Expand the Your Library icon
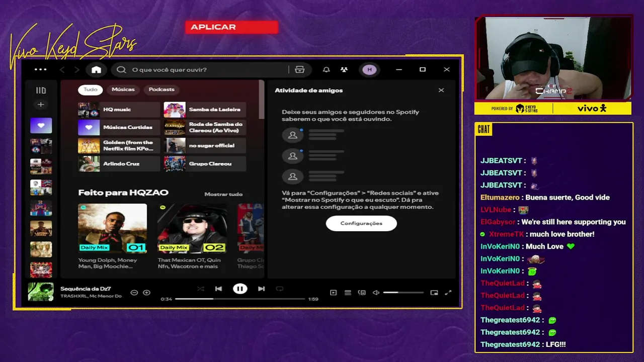644x362 pixels. pyautogui.click(x=41, y=90)
